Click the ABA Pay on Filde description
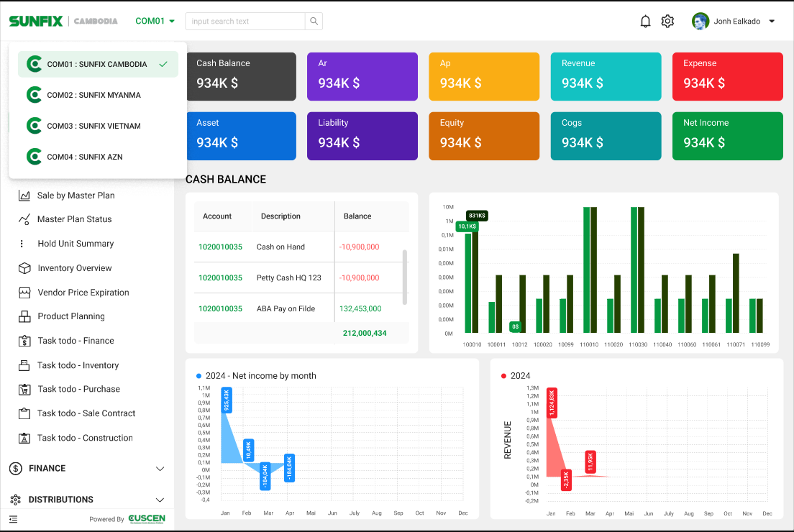Viewport: 794px width, 532px height. [286, 308]
